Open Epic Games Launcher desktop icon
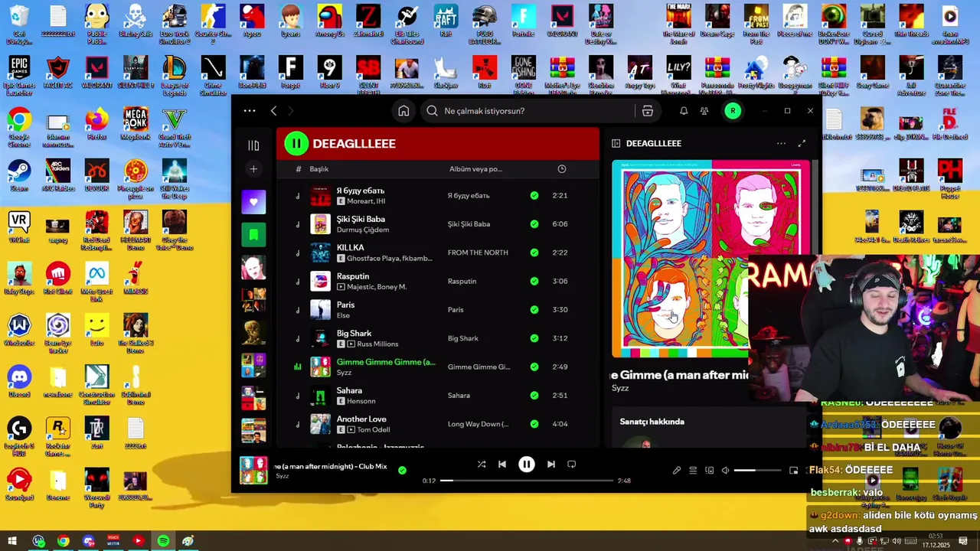The image size is (980, 551). pos(19,77)
